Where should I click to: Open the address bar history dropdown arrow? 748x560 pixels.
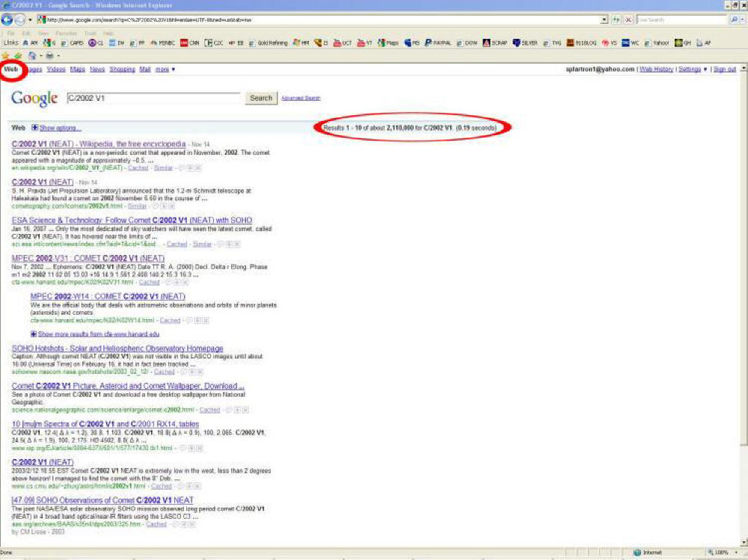pyautogui.click(x=603, y=21)
